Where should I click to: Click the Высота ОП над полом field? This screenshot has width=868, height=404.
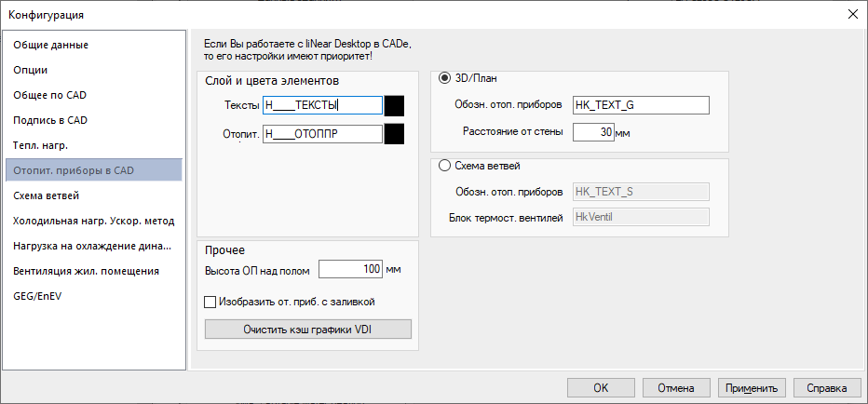[351, 270]
